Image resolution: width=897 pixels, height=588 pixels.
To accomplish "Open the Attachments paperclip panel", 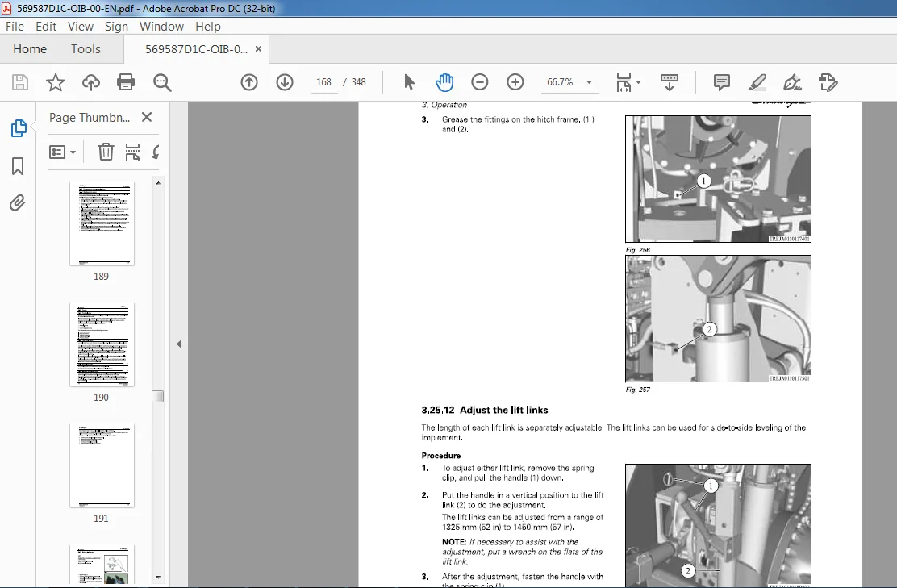I will pos(18,203).
